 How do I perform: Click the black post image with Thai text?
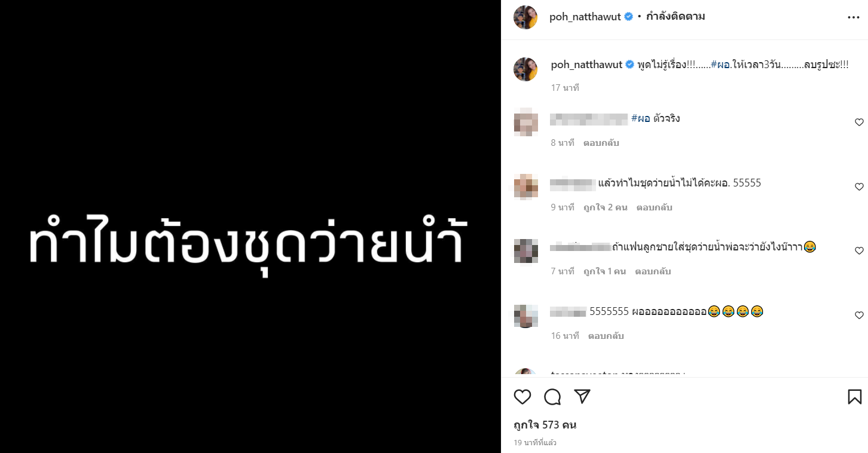pos(250,227)
